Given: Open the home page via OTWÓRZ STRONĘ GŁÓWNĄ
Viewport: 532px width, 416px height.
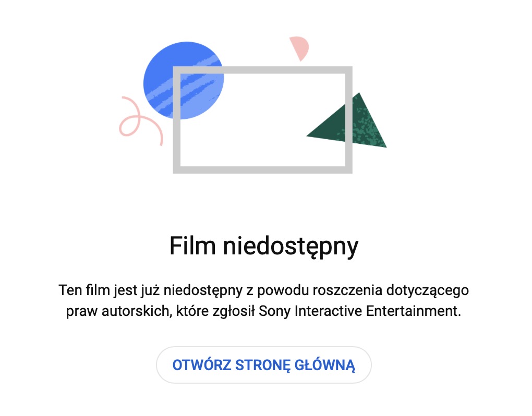Looking at the screenshot, I should point(263,365).
